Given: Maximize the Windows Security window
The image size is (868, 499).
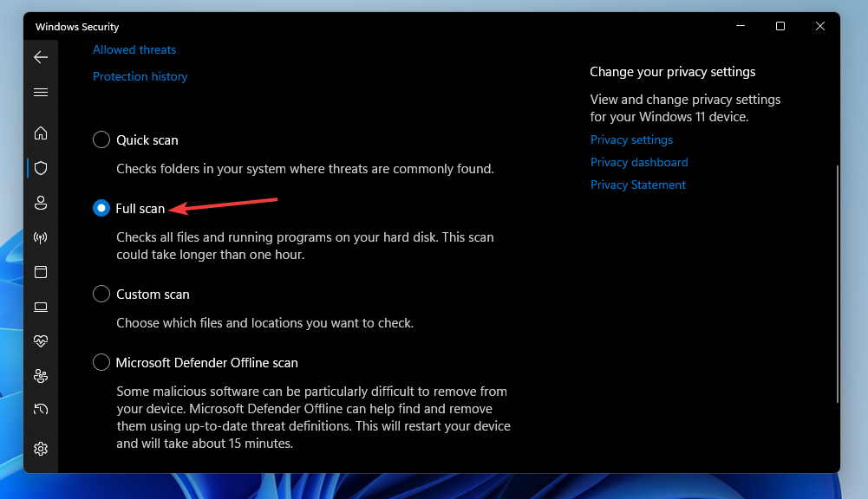Looking at the screenshot, I should pyautogui.click(x=780, y=26).
